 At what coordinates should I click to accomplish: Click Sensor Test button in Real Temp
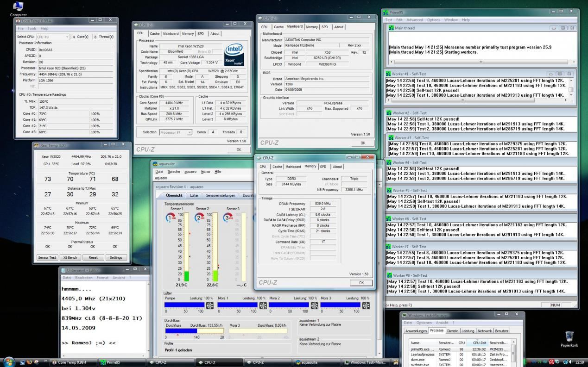tap(47, 257)
